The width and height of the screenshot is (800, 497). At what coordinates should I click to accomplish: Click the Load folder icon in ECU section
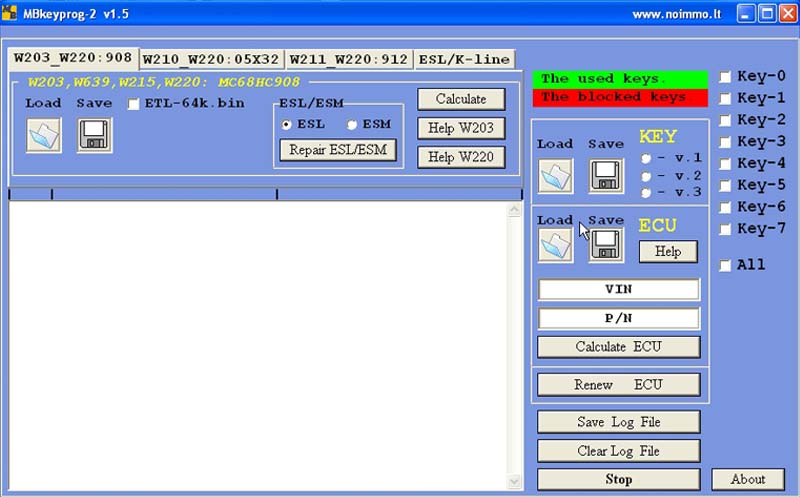coord(556,246)
